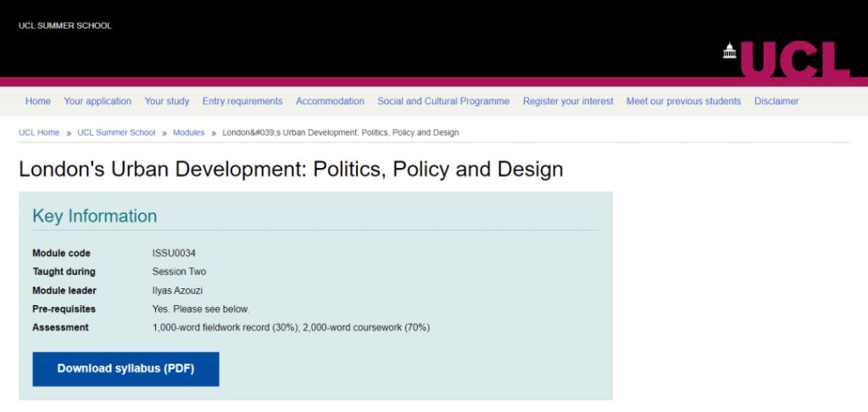Click the Session Two value

pos(179,271)
